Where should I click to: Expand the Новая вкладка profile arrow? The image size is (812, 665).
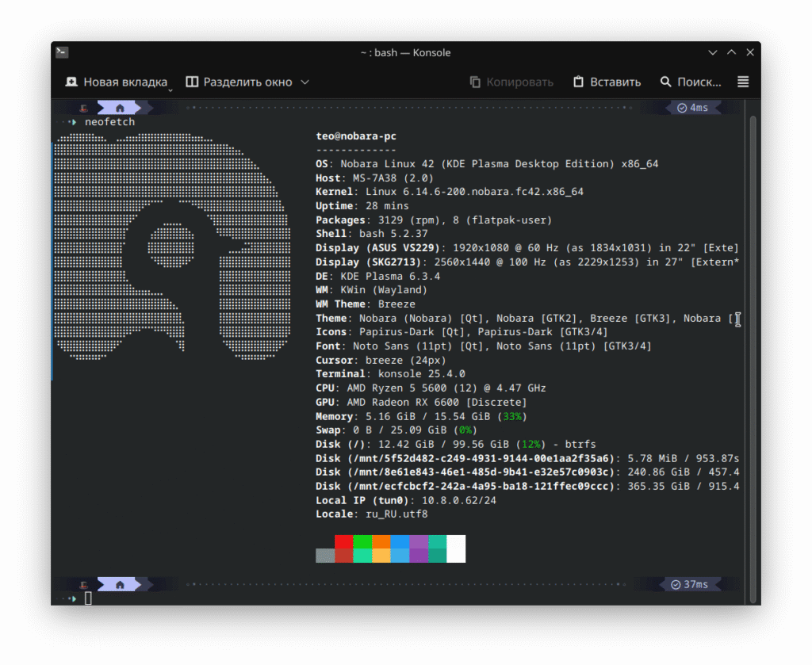click(170, 90)
